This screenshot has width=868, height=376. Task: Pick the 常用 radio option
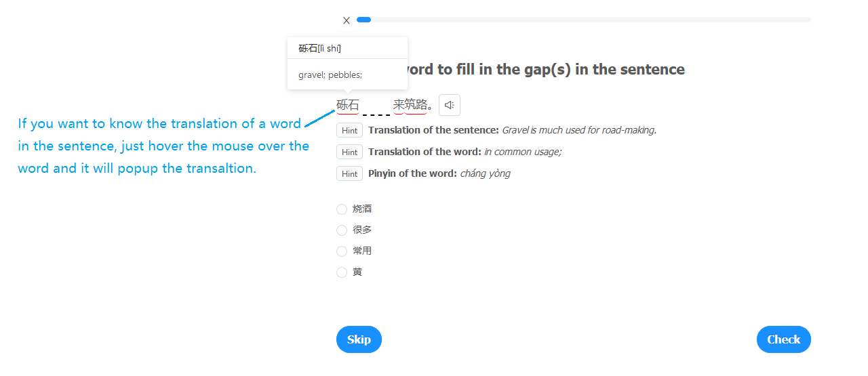point(342,251)
